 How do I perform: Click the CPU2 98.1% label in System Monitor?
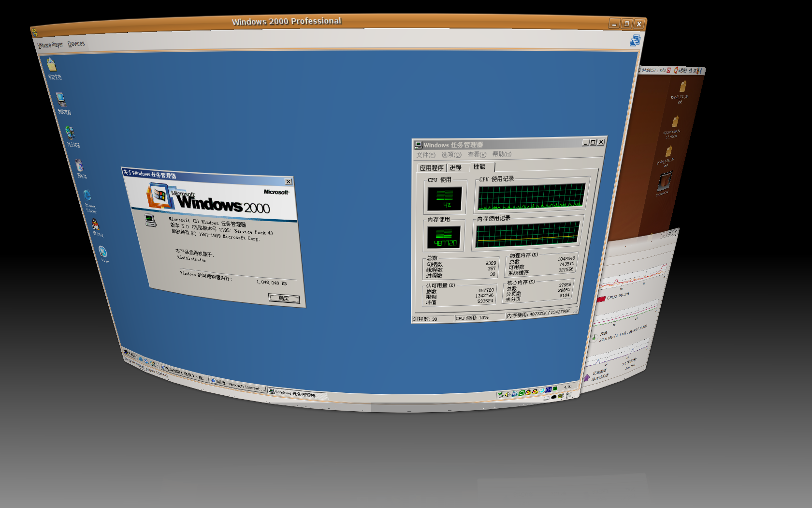pos(618,296)
